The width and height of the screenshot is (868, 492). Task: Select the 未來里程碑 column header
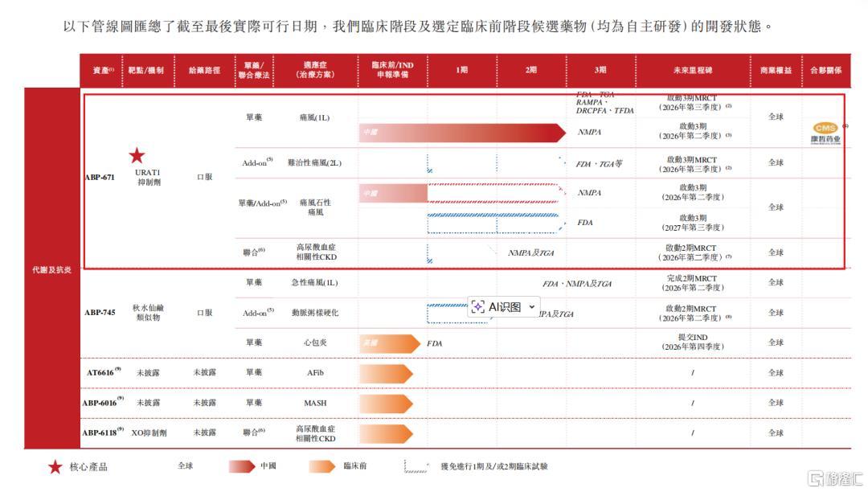tap(693, 70)
